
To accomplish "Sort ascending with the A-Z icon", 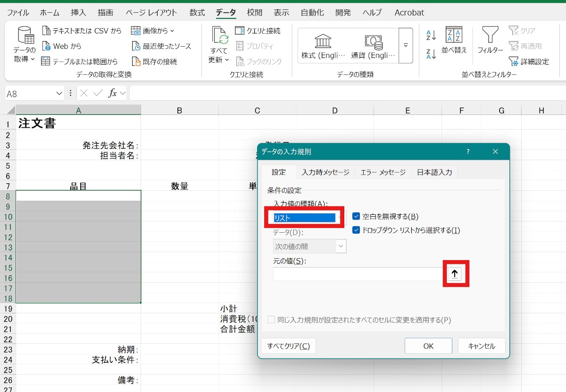I will pyautogui.click(x=431, y=35).
